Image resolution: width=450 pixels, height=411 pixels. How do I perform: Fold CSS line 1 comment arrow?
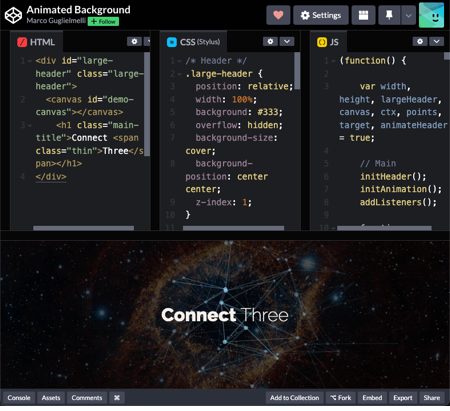(x=180, y=61)
